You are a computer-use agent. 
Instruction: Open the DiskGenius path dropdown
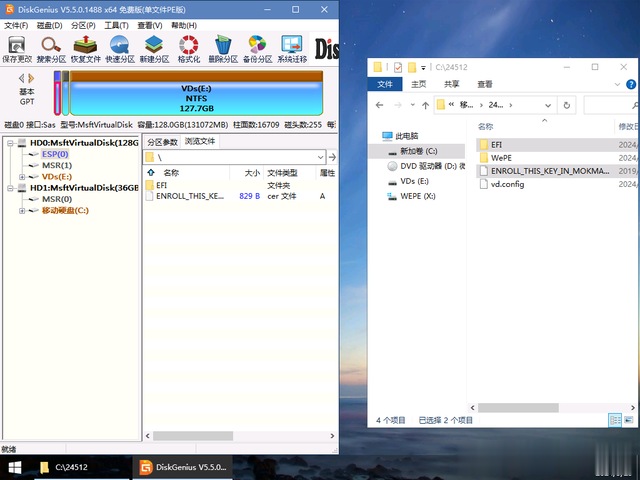pos(320,157)
